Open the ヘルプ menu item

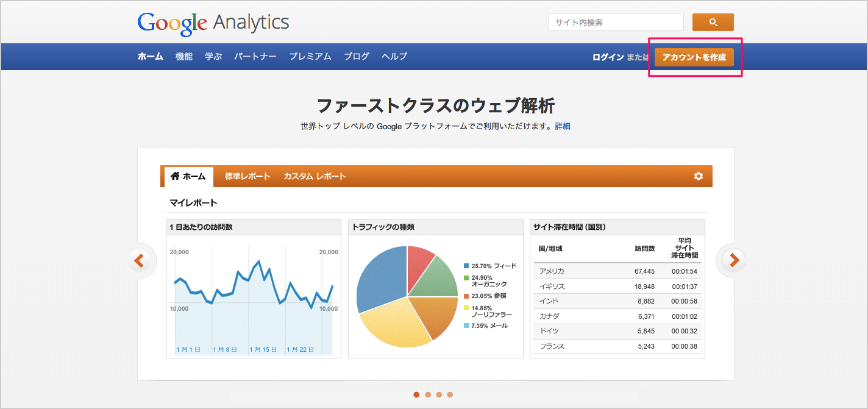click(x=394, y=57)
